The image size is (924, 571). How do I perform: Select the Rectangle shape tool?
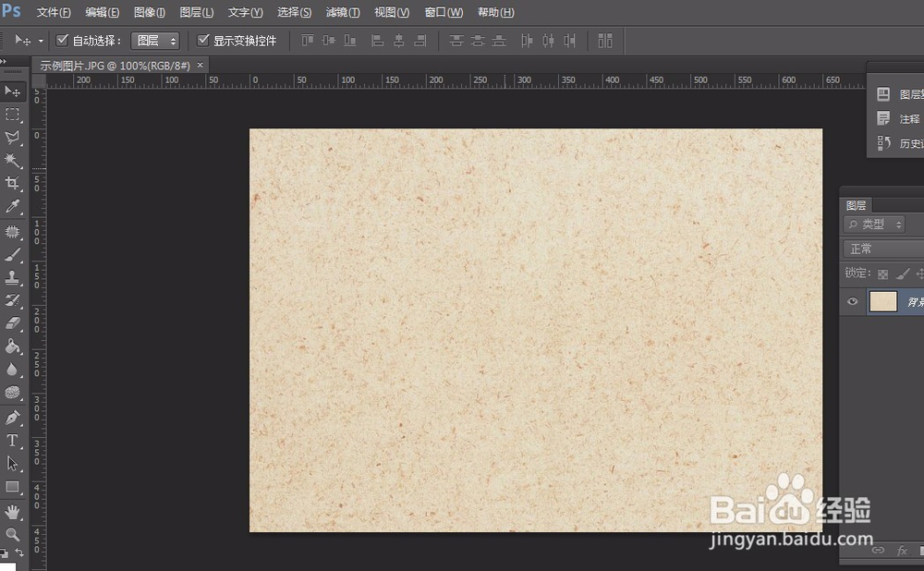[12, 487]
